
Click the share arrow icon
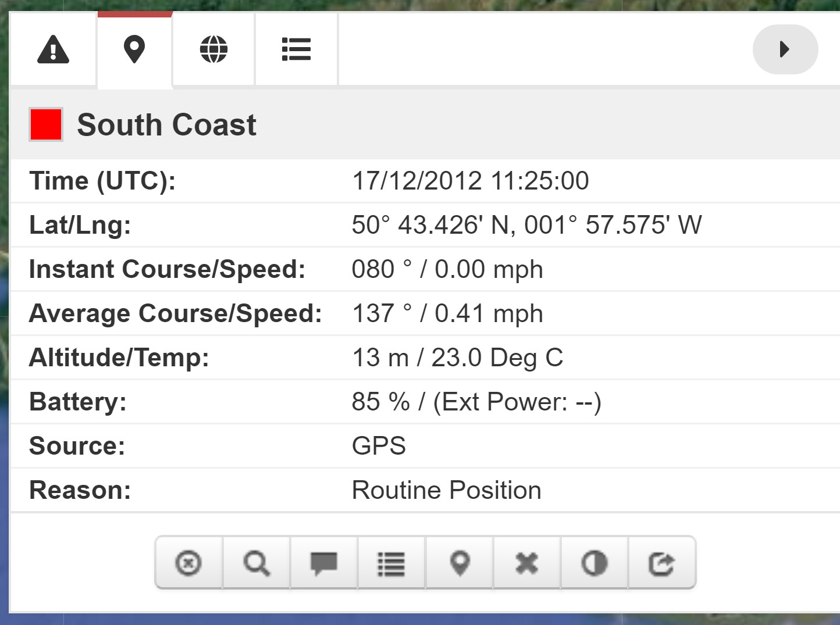click(x=661, y=563)
